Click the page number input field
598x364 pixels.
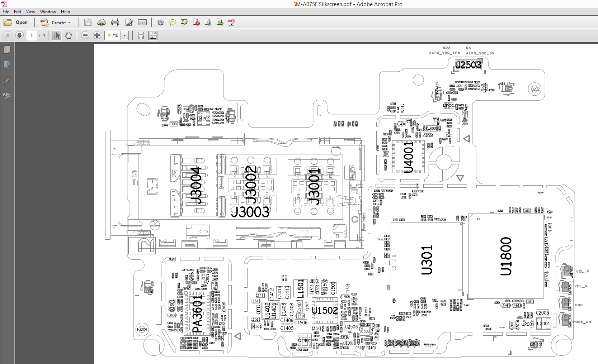[x=32, y=35]
